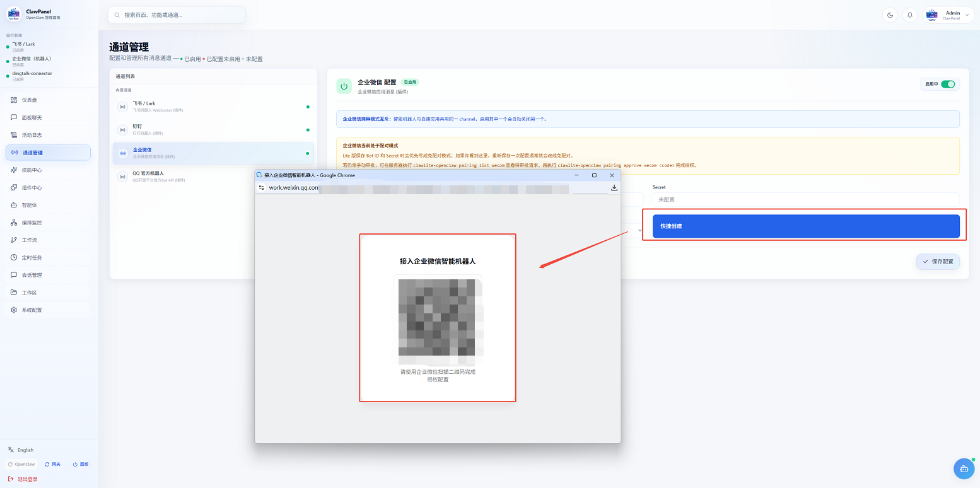The height and width of the screenshot is (488, 980).
Task: Click the 智能体 robot icon
Action: point(14,205)
